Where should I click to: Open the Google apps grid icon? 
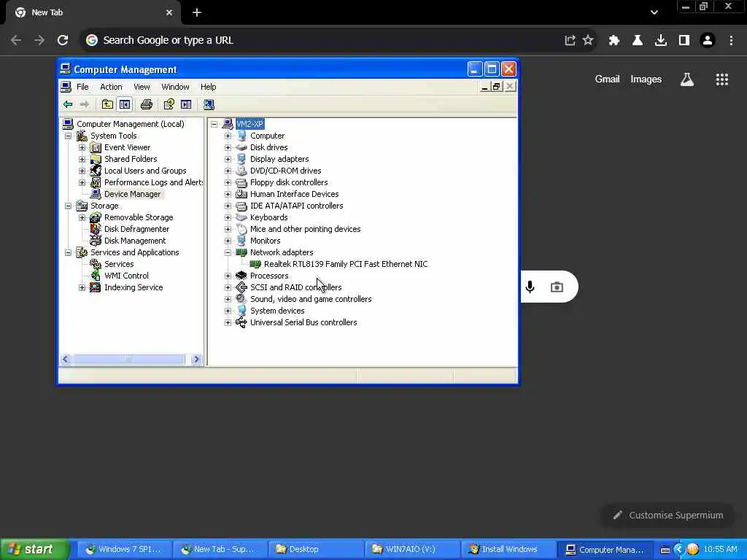(721, 79)
